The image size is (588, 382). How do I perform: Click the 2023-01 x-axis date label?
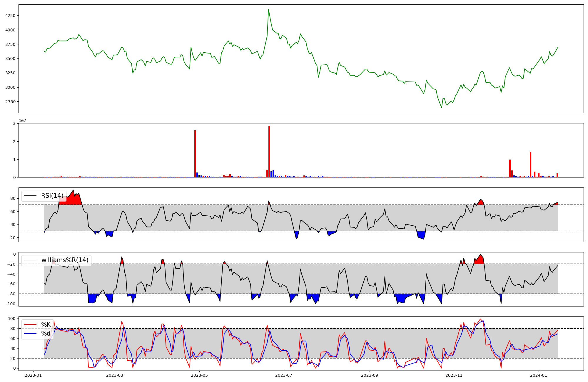[x=33, y=375]
